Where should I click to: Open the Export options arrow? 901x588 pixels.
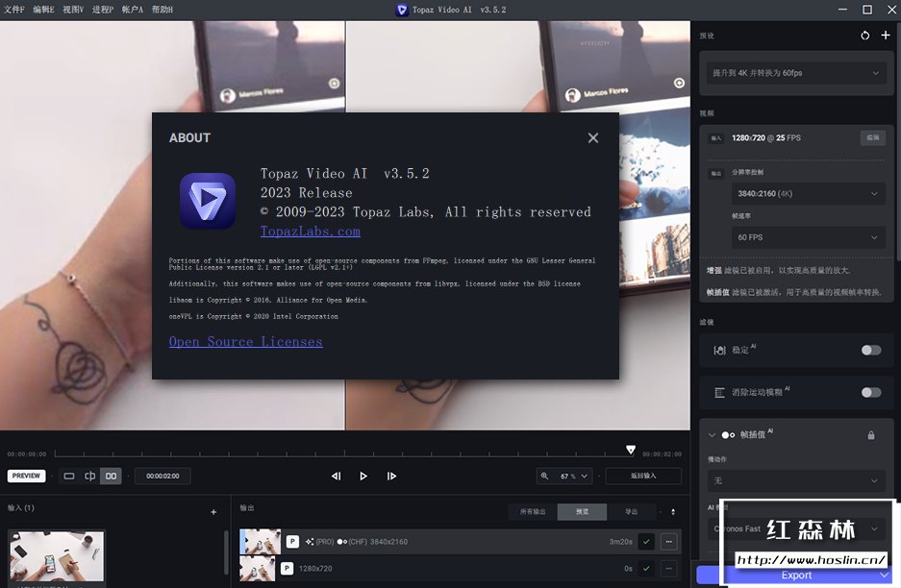(x=884, y=575)
